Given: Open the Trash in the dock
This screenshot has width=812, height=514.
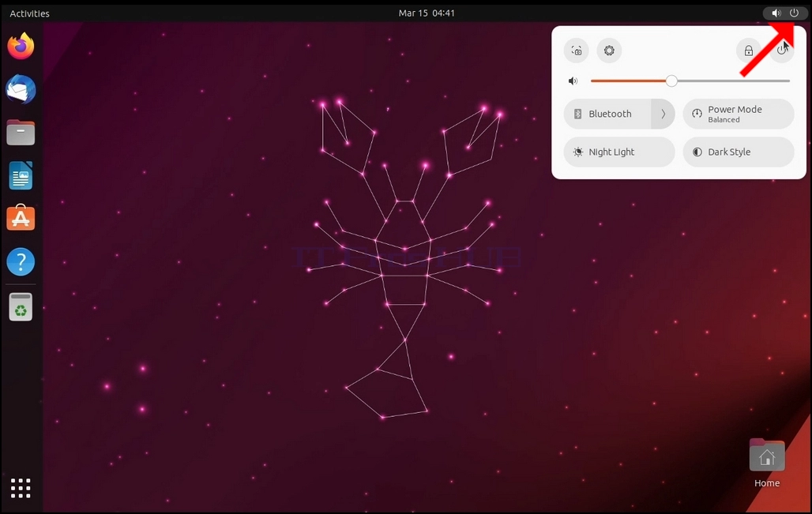Looking at the screenshot, I should 21,307.
